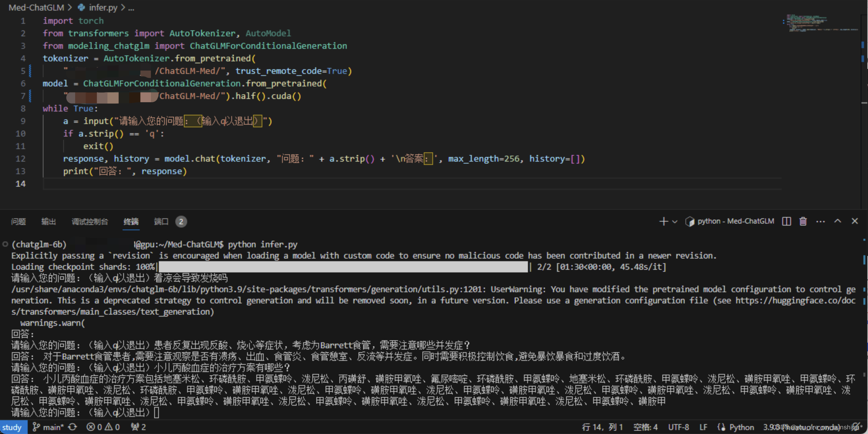Click the 行 14, 列 1 cursor position
This screenshot has width=868, height=434.
click(x=602, y=427)
